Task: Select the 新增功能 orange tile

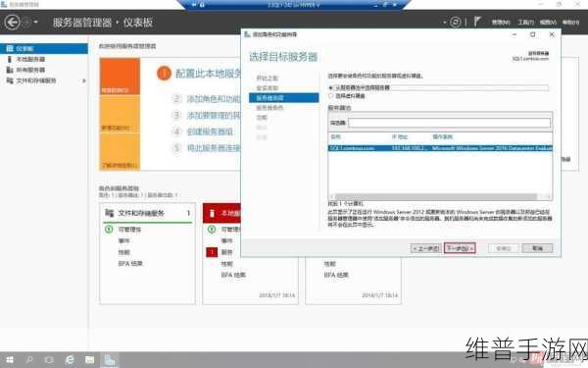Action: pyautogui.click(x=120, y=114)
